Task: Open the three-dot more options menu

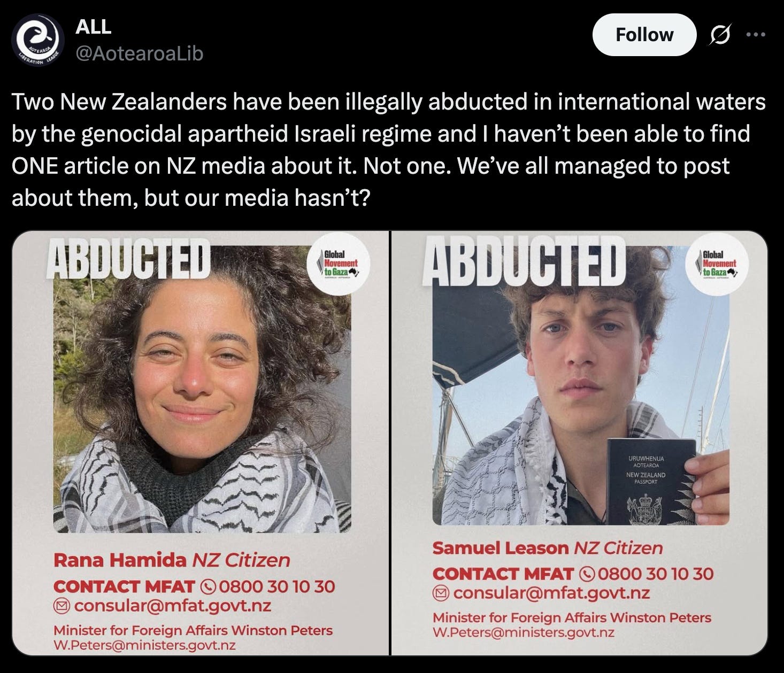Action: point(756,35)
